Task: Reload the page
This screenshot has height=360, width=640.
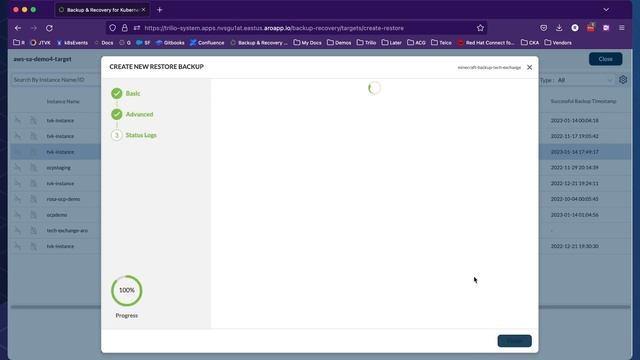Action: pos(49,28)
